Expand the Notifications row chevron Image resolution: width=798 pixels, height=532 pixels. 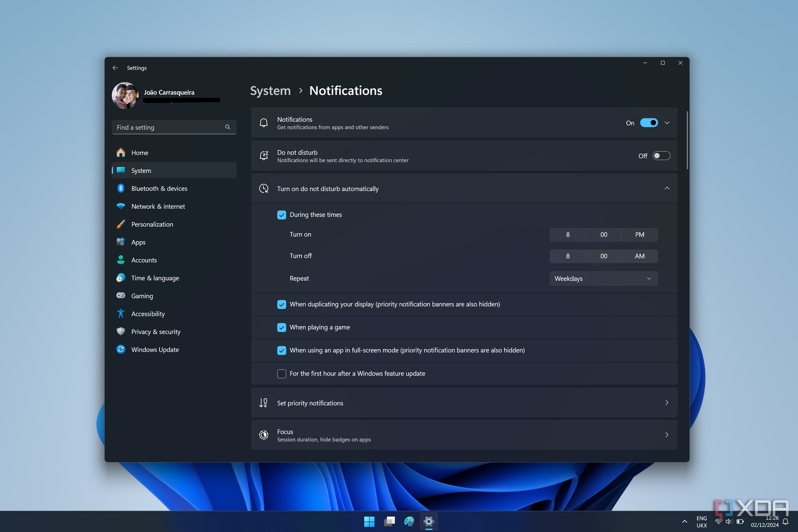point(667,123)
